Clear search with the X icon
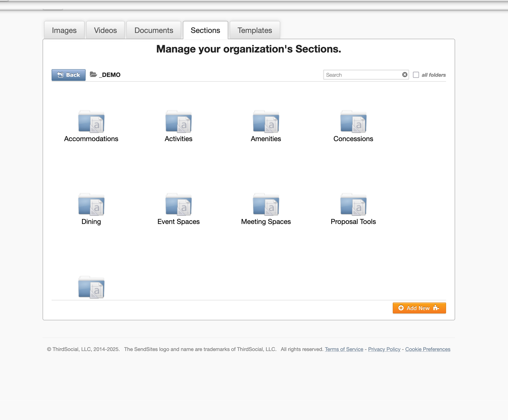Image resolution: width=508 pixels, height=420 pixels. coord(404,75)
